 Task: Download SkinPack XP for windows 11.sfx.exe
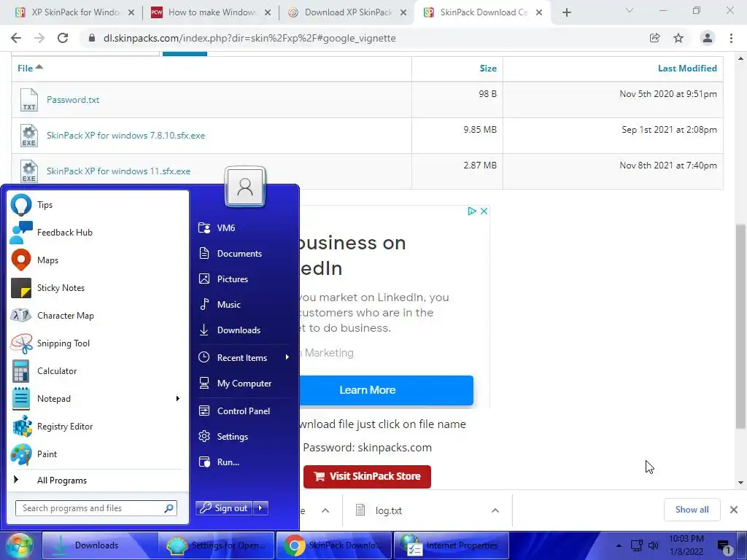pyautogui.click(x=119, y=171)
